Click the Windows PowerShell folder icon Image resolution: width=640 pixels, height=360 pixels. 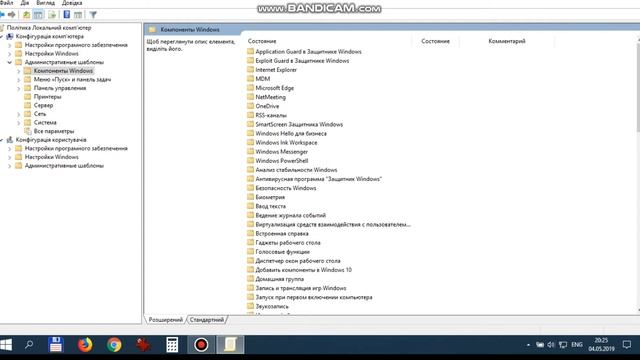click(250, 161)
